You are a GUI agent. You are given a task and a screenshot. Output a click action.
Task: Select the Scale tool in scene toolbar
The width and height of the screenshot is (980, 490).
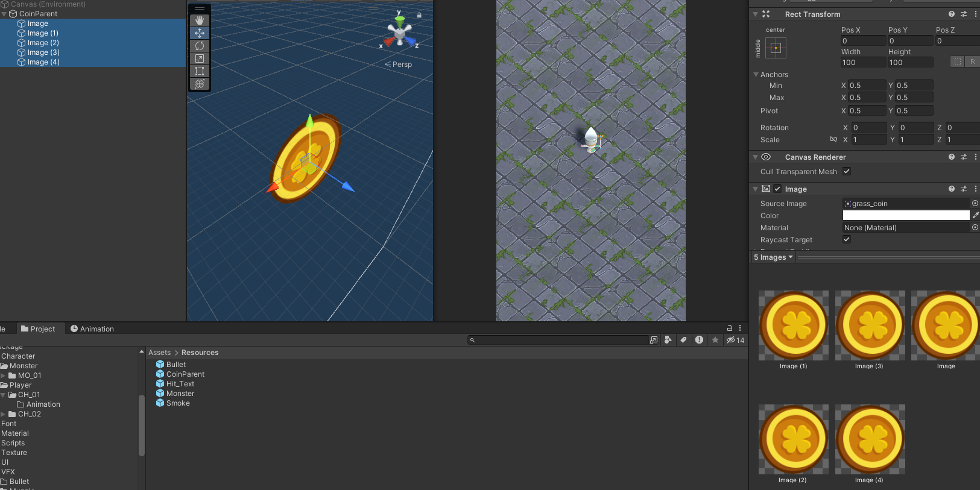(x=200, y=58)
